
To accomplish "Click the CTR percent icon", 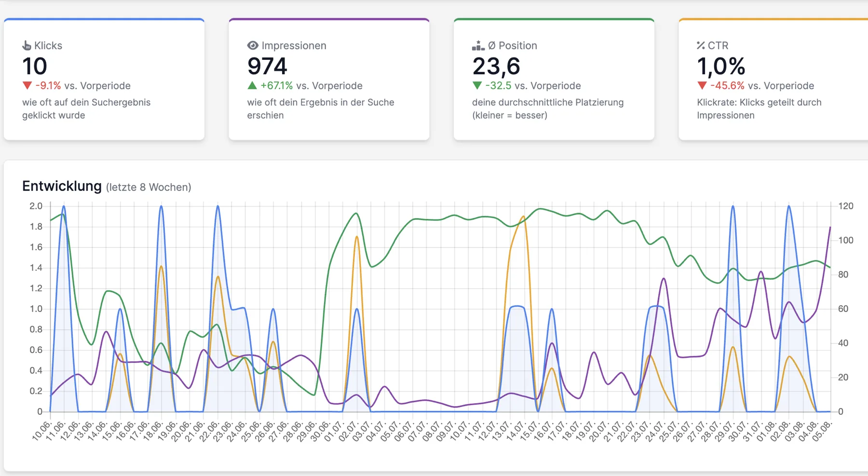I will [x=701, y=45].
